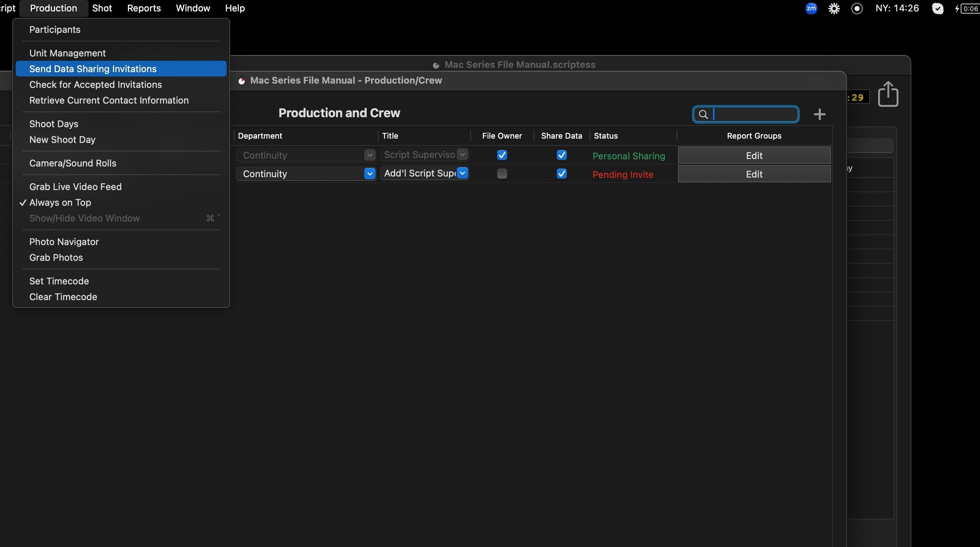Click the gear-like status icon in the menu bar

[834, 8]
